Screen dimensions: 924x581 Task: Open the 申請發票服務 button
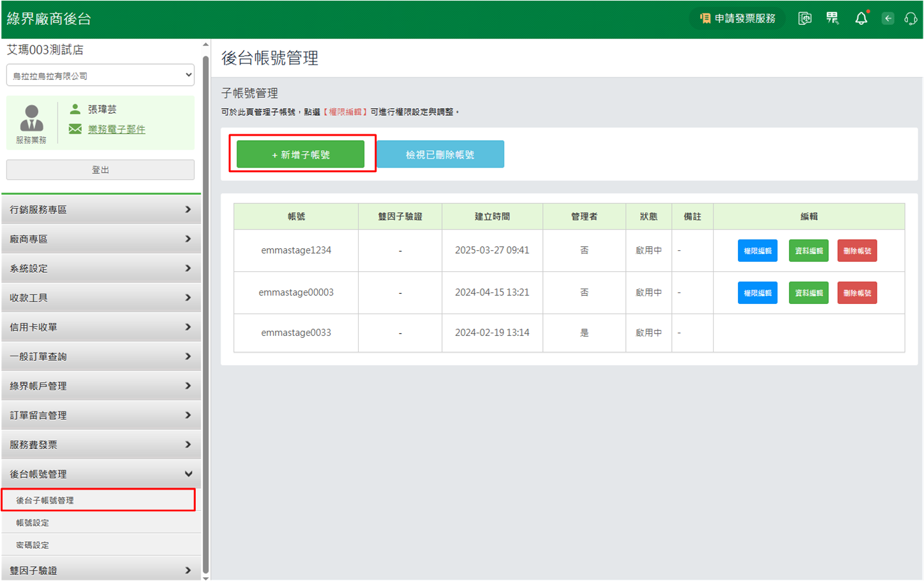pos(737,19)
